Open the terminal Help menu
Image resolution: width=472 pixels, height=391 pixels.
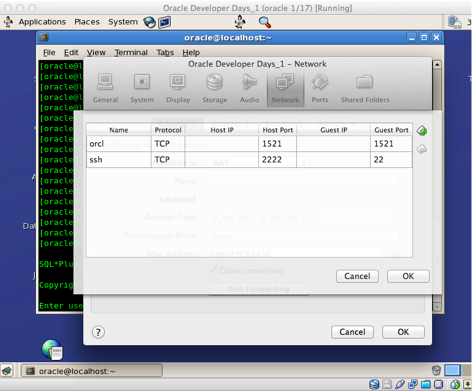click(x=191, y=53)
